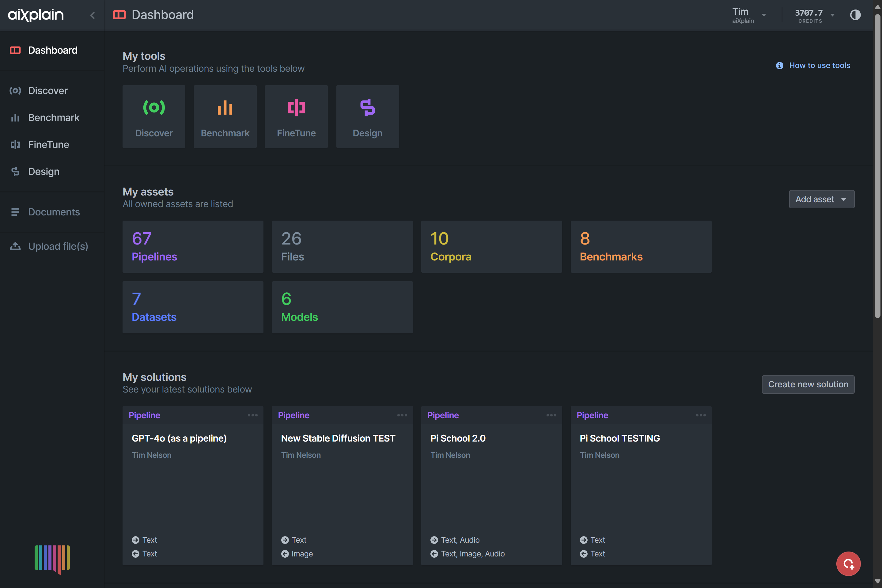The height and width of the screenshot is (588, 882).
Task: Click the Discover icon in the sidebar
Action: point(15,90)
